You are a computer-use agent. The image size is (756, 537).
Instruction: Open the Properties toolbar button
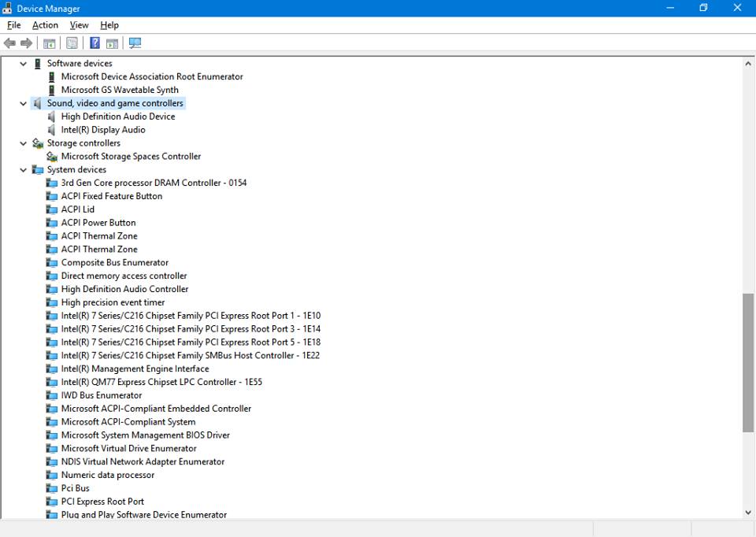click(72, 43)
